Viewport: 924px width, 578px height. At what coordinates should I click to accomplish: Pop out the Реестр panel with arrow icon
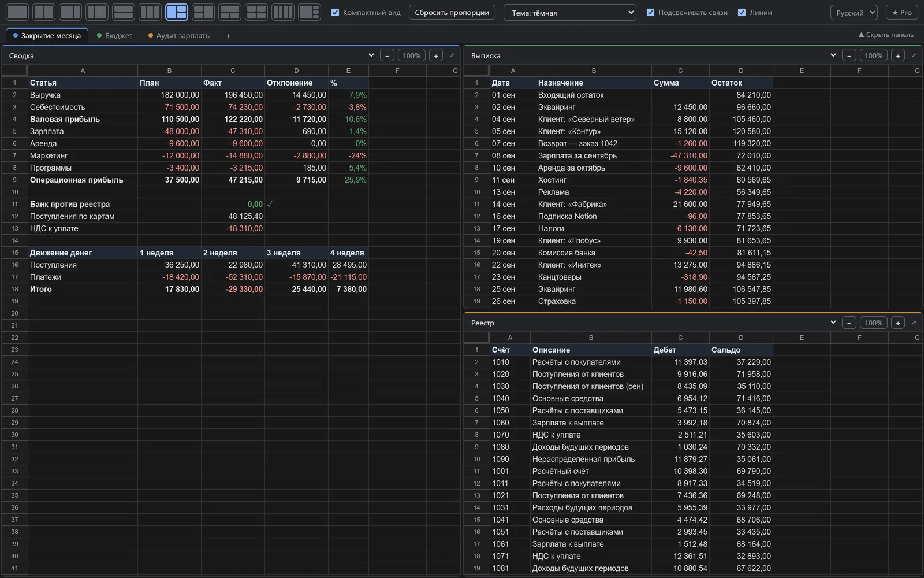914,323
